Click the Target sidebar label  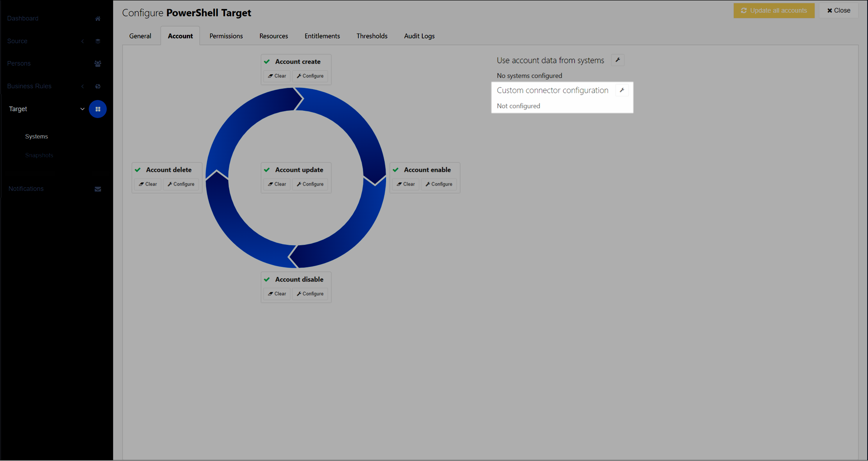pos(18,109)
